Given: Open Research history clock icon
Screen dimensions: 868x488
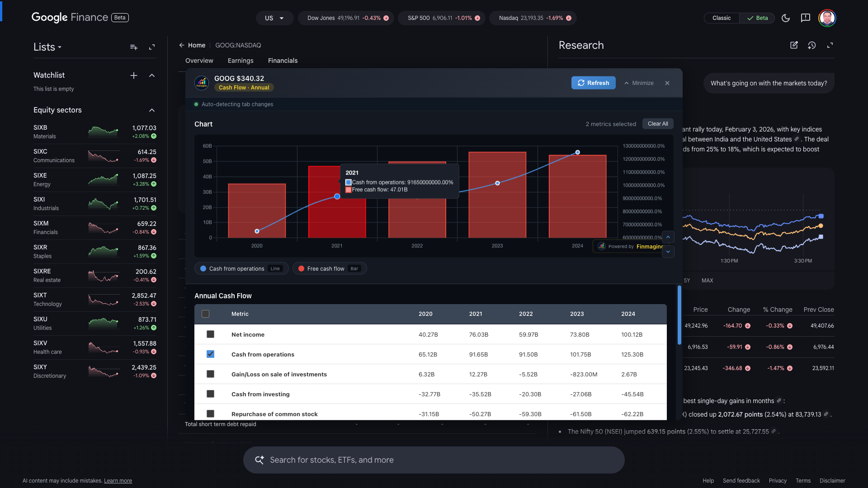Looking at the screenshot, I should pyautogui.click(x=812, y=45).
